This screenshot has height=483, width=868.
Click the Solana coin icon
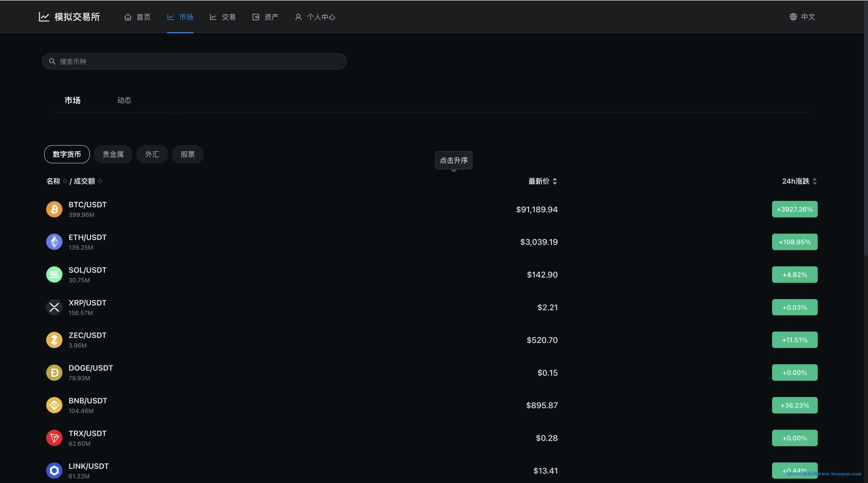pos(54,275)
